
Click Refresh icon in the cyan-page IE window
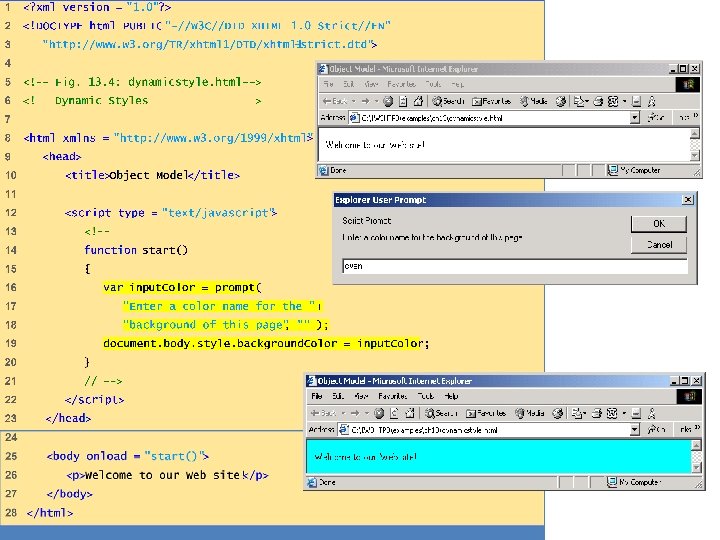(x=394, y=413)
